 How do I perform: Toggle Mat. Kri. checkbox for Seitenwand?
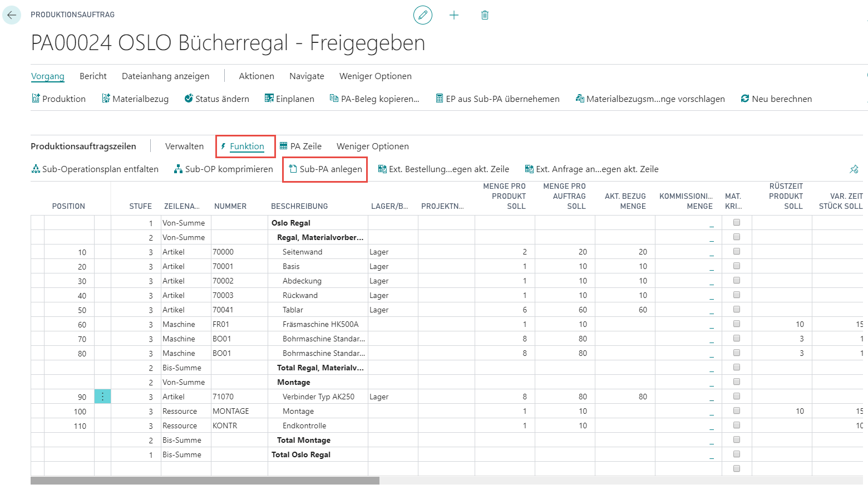click(737, 251)
